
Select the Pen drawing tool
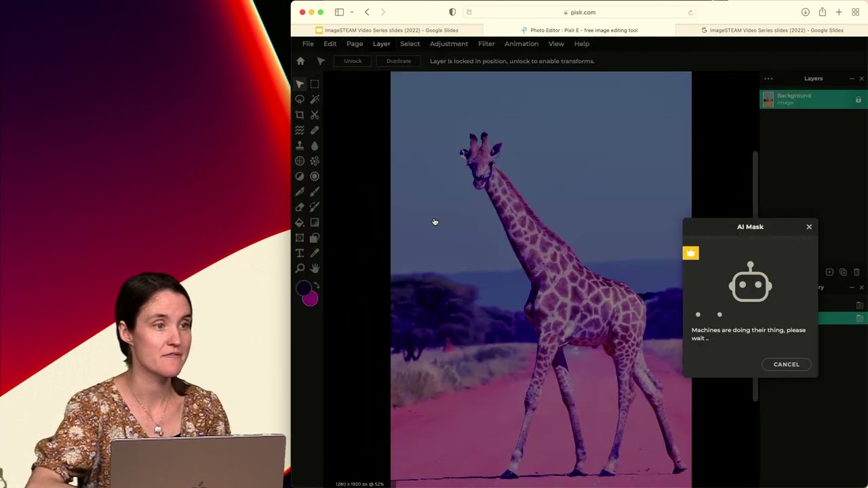tap(300, 192)
